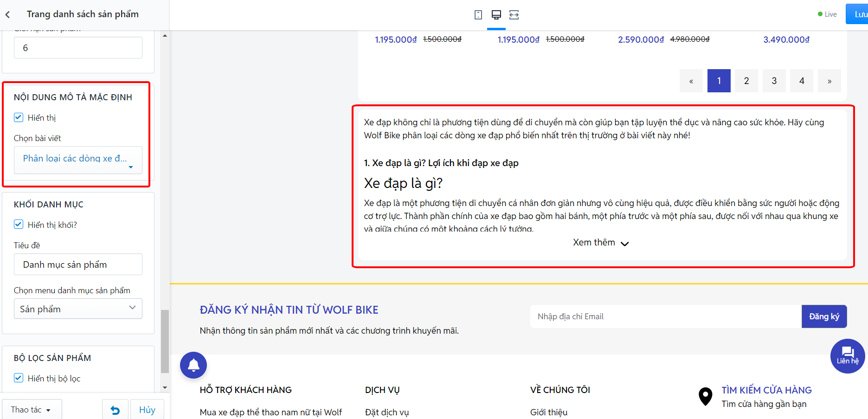This screenshot has width=868, height=419.
Task: Open the Chọn bài viết dropdown
Action: pyautogui.click(x=78, y=160)
